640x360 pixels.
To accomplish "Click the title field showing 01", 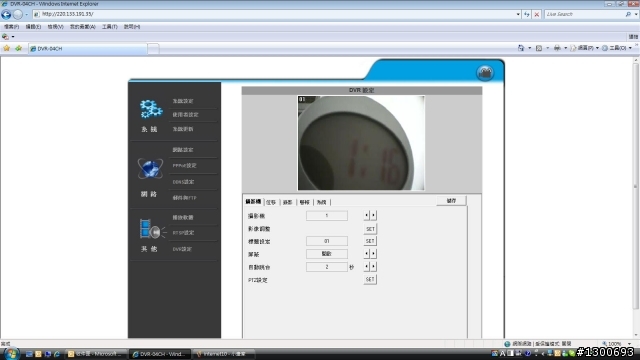I will [x=327, y=241].
